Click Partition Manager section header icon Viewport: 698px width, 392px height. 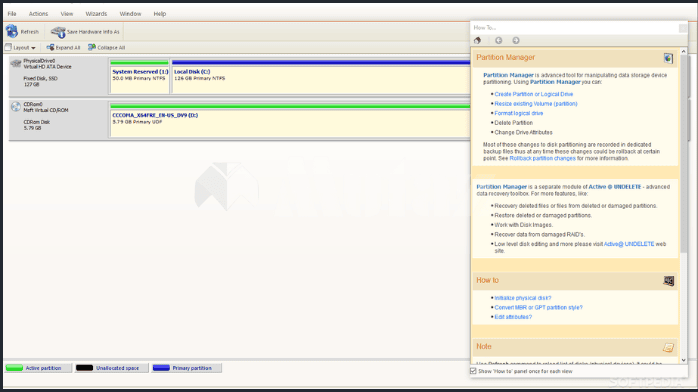coord(668,58)
